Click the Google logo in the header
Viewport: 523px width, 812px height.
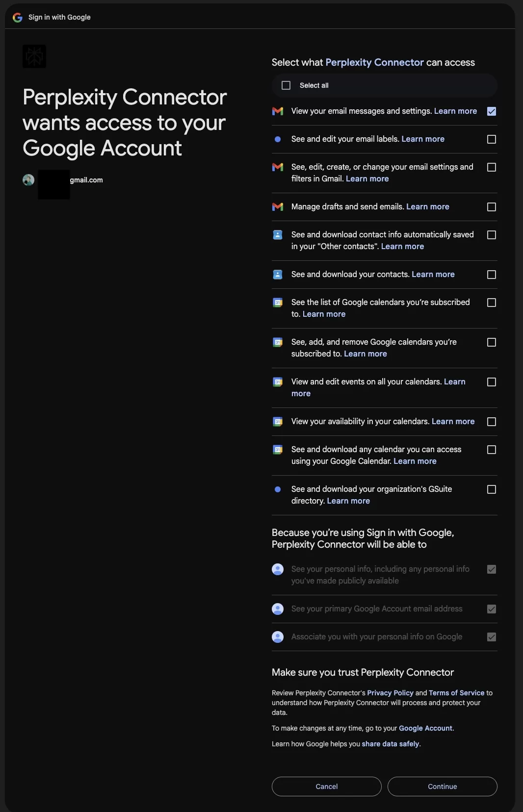(x=18, y=17)
